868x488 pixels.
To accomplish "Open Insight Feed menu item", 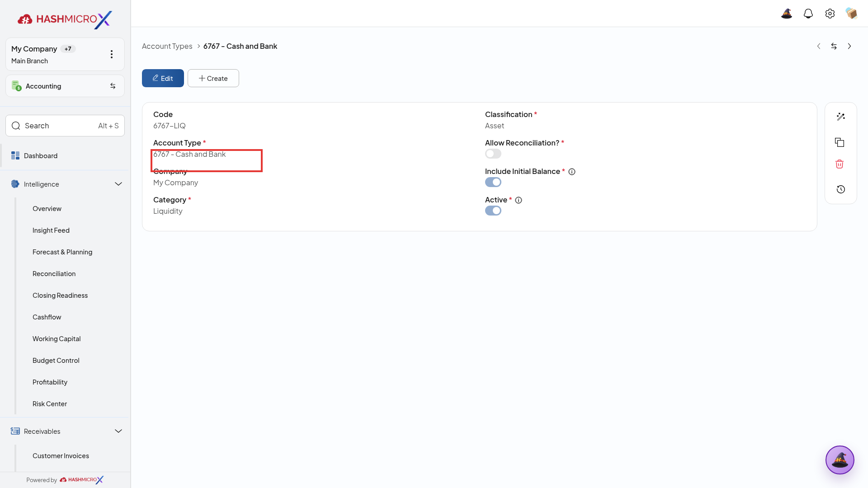I will [51, 230].
